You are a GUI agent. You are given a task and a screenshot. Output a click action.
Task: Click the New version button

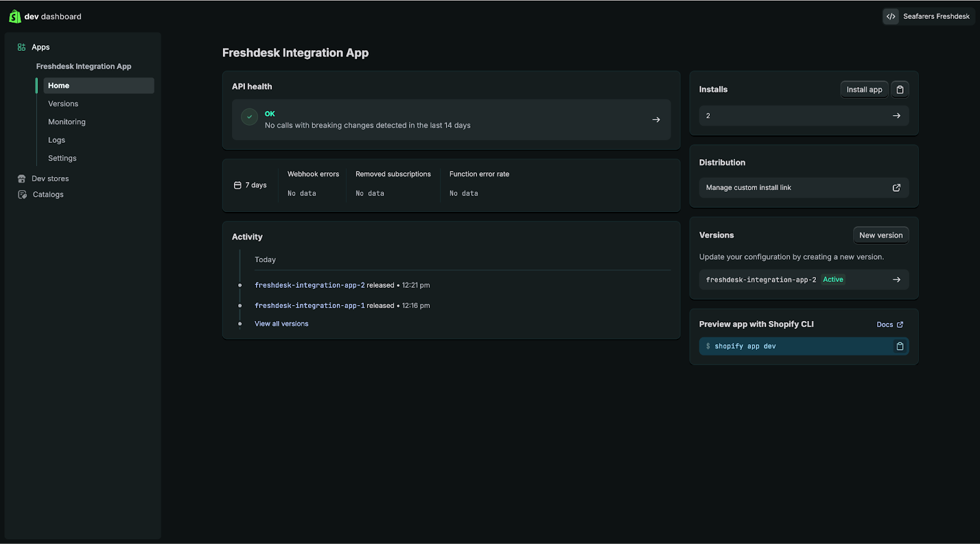coord(881,235)
